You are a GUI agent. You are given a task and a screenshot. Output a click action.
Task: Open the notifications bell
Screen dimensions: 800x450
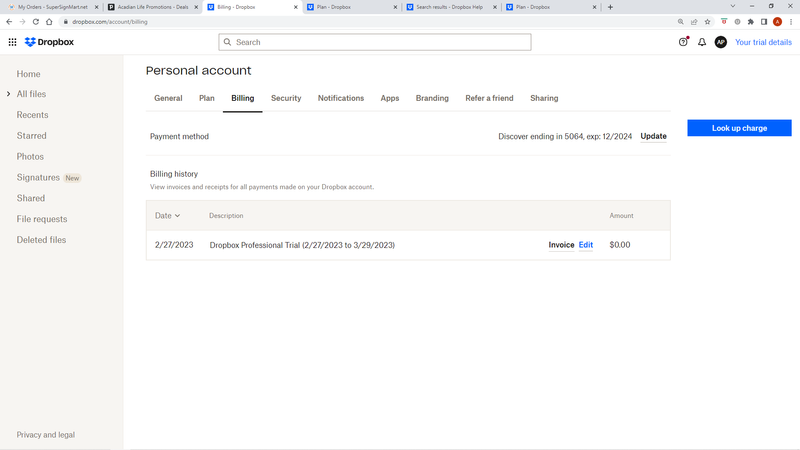click(702, 43)
